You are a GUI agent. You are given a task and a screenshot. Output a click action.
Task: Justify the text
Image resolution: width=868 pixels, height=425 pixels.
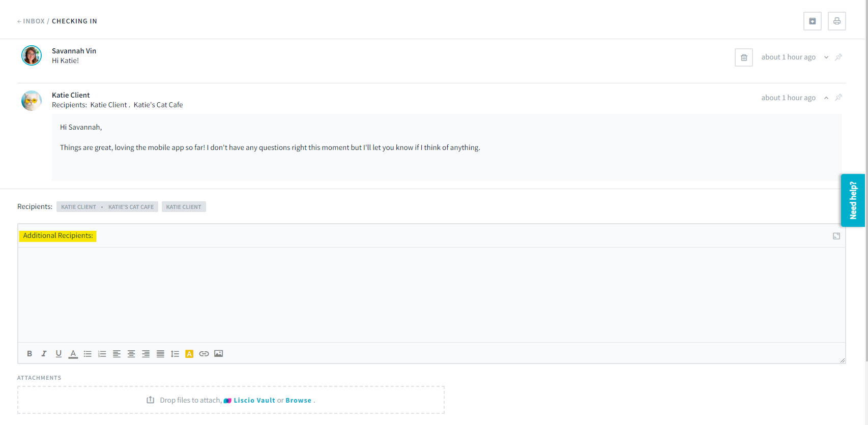pyautogui.click(x=160, y=354)
